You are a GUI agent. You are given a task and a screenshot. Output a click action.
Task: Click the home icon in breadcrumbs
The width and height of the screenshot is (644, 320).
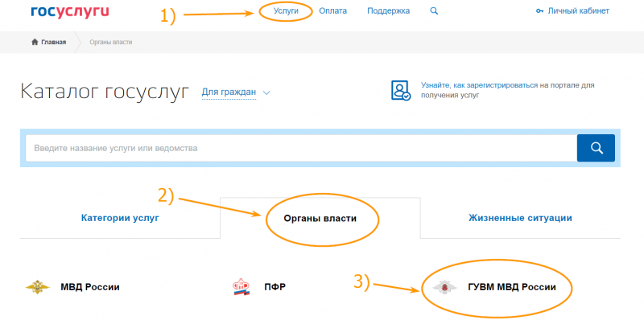[x=35, y=43]
